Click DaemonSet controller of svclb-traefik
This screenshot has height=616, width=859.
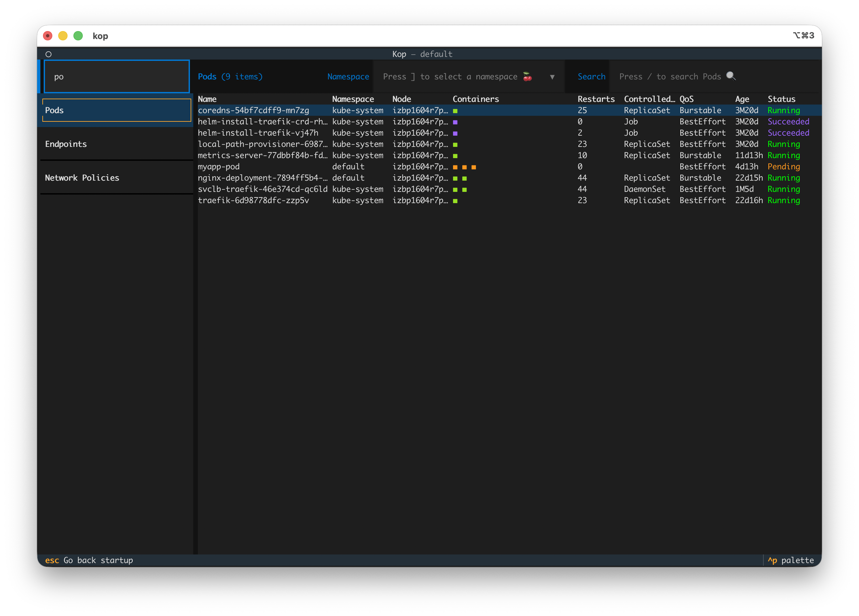644,189
